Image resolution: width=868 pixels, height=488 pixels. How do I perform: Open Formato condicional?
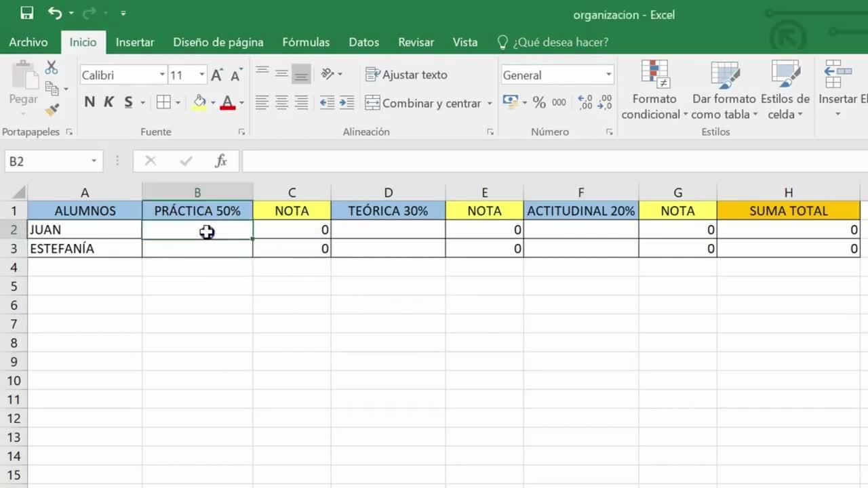(x=654, y=91)
